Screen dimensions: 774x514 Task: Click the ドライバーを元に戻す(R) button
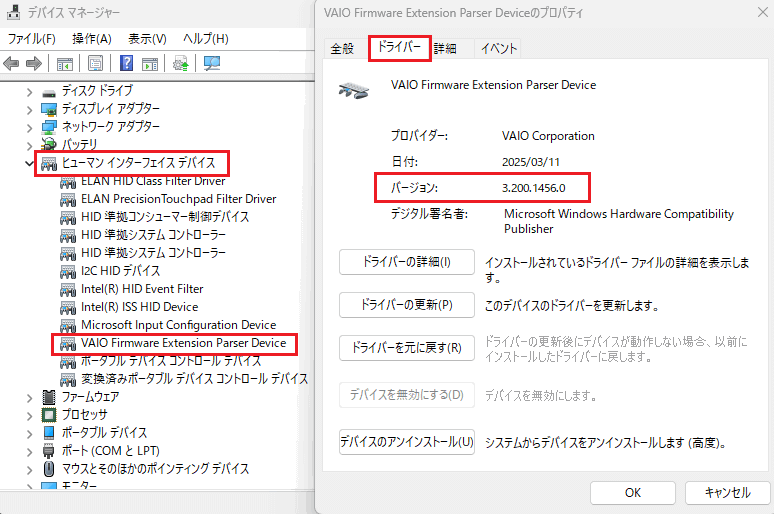click(x=407, y=348)
